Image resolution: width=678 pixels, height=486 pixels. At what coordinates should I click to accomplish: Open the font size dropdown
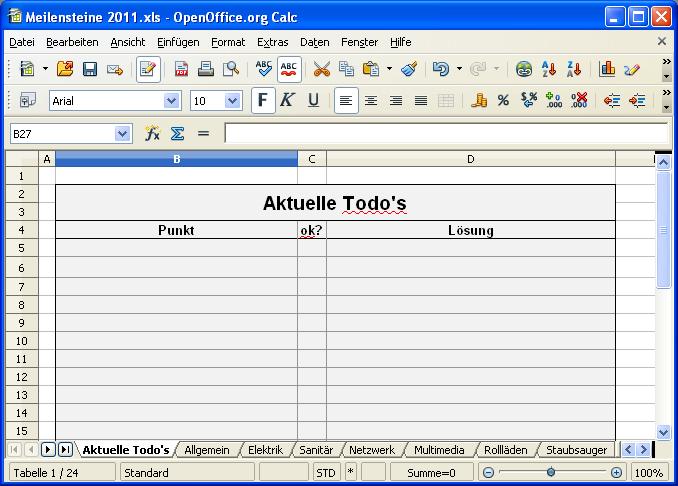tap(233, 101)
